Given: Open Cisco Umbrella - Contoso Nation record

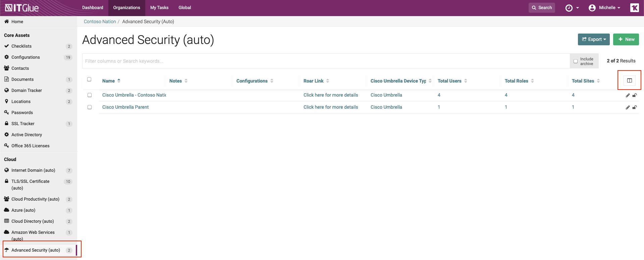Looking at the screenshot, I should (x=134, y=95).
